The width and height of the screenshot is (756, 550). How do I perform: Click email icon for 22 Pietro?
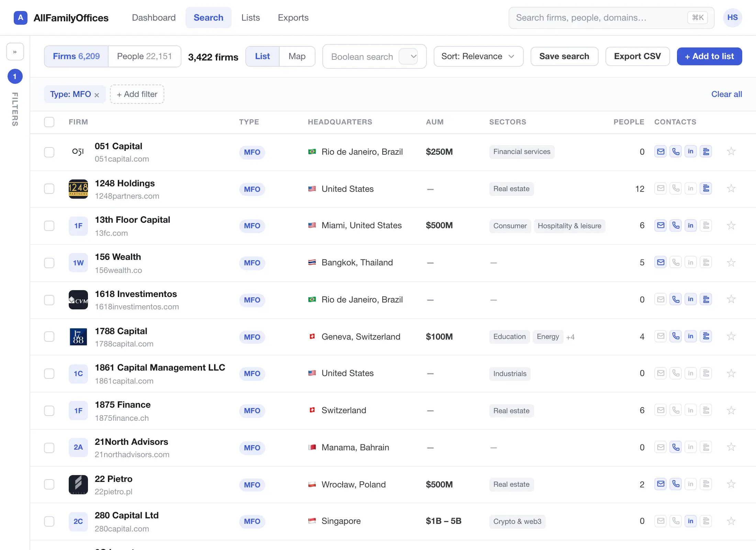tap(660, 484)
